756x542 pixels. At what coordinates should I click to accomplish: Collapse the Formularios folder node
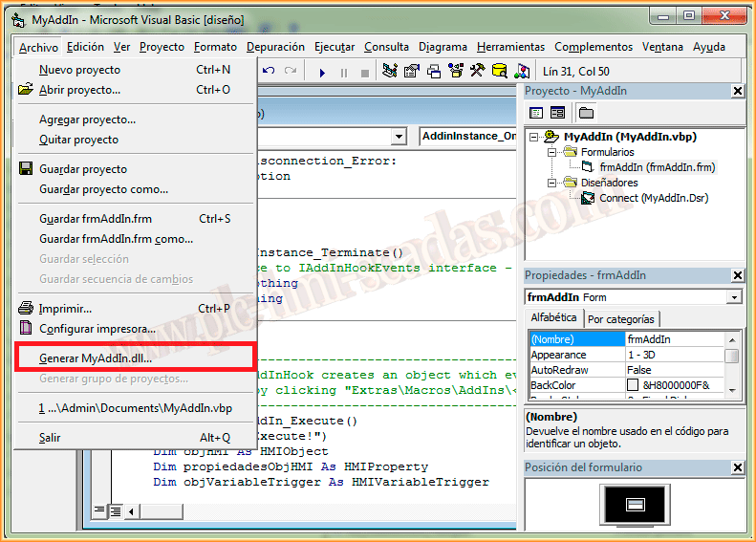pyautogui.click(x=551, y=152)
